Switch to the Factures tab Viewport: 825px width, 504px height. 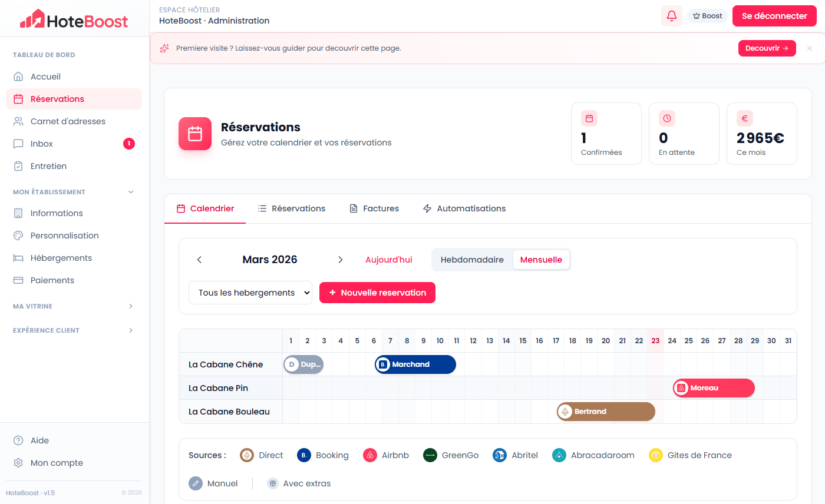click(x=374, y=208)
